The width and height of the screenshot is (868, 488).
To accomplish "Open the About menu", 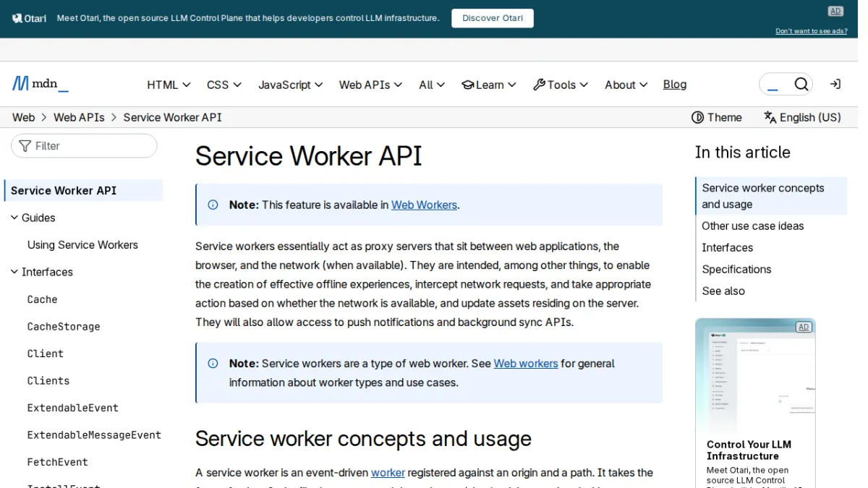I will 626,85.
